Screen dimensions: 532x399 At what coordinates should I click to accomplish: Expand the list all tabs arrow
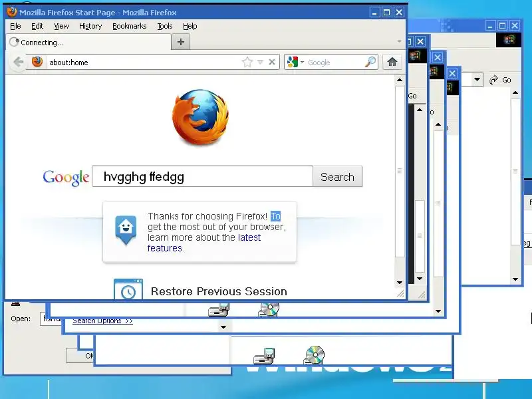click(400, 41)
